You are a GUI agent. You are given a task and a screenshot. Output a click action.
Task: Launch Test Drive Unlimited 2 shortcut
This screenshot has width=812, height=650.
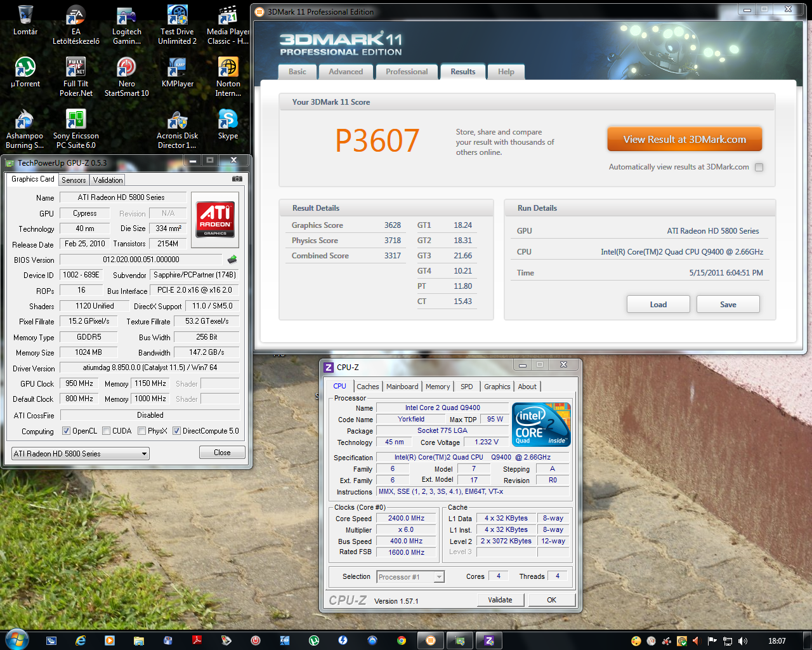[177, 25]
